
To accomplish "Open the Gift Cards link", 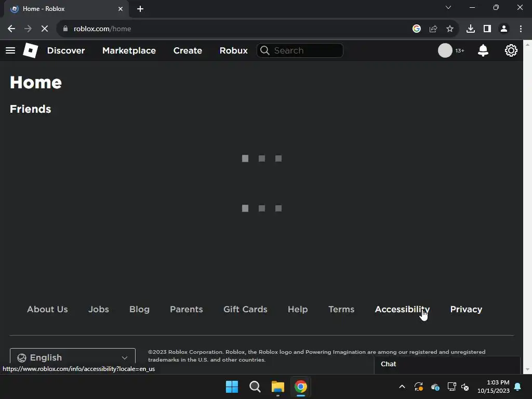I will click(x=245, y=310).
